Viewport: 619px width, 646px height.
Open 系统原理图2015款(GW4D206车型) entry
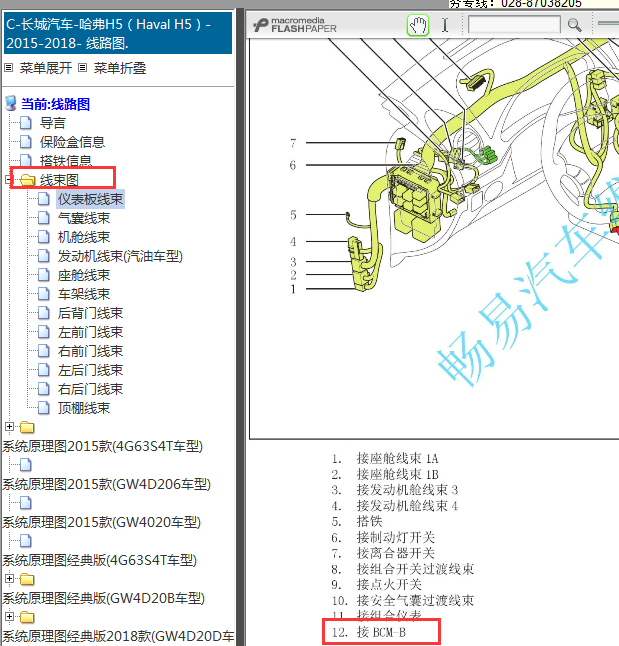coord(107,484)
